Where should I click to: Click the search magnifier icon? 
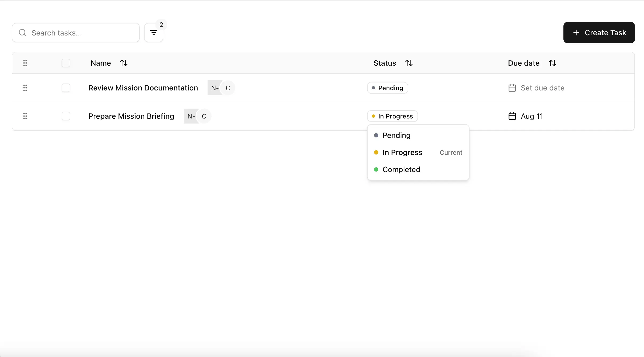tap(22, 32)
